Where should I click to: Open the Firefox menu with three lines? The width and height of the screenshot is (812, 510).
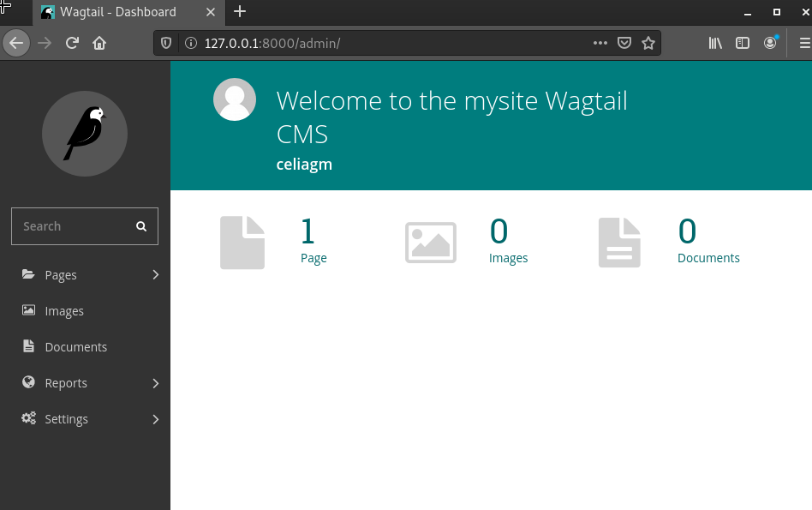[x=803, y=43]
